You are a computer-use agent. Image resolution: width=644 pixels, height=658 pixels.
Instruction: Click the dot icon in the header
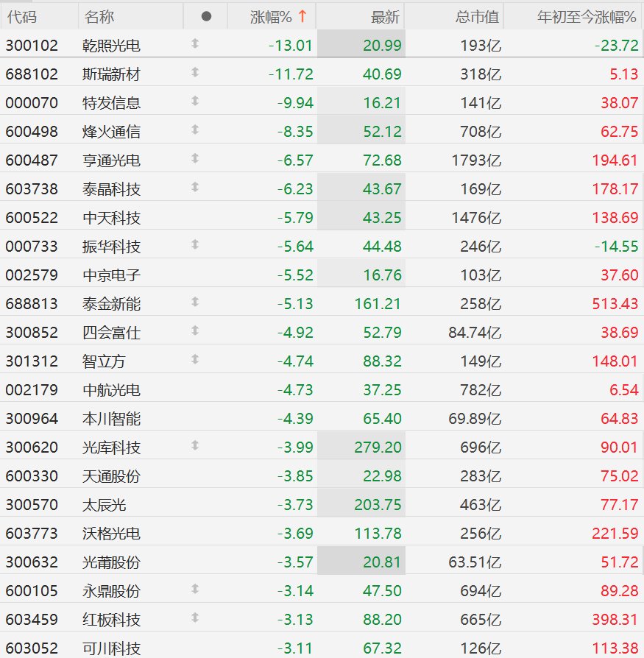206,16
